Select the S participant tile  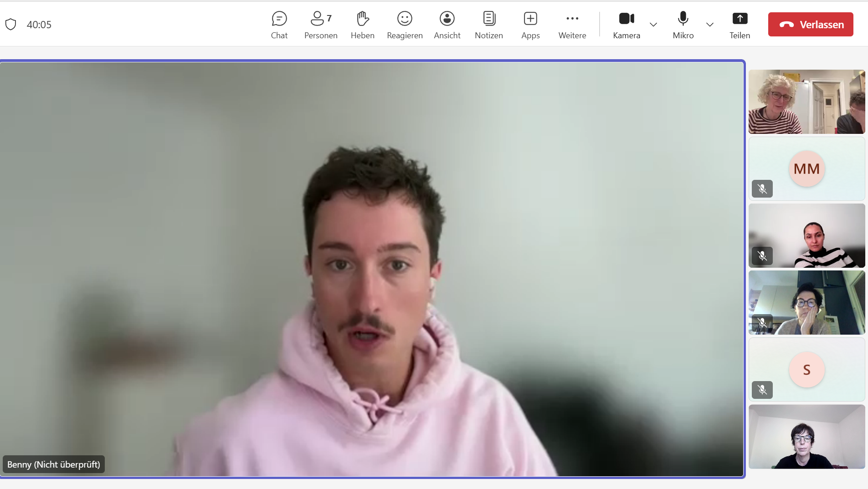coord(806,370)
